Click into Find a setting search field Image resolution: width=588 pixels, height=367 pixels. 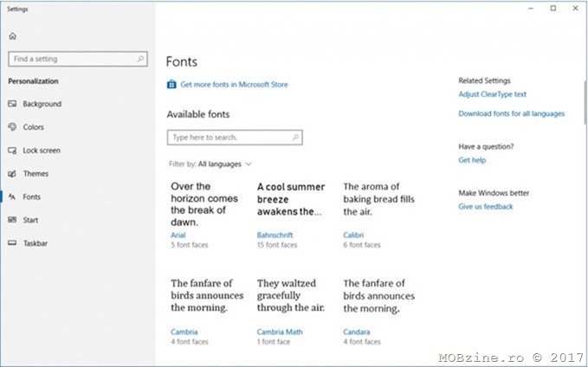78,59
